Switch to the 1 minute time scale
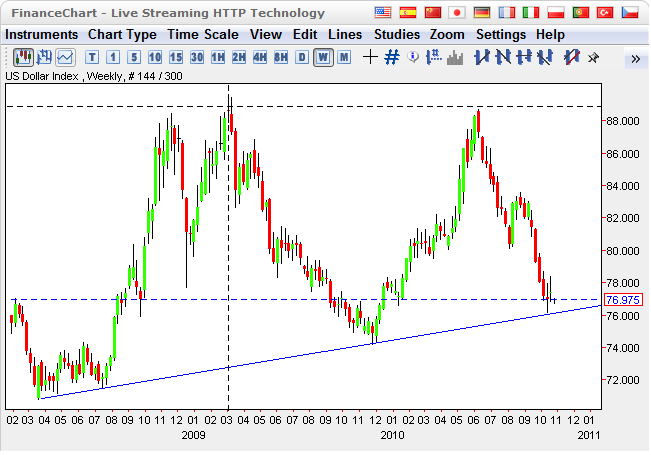 point(113,57)
